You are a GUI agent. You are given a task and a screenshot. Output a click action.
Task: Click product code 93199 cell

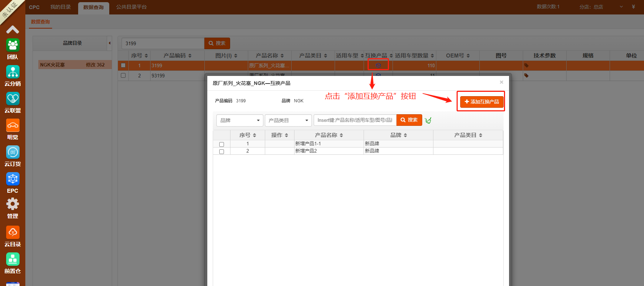click(x=177, y=76)
